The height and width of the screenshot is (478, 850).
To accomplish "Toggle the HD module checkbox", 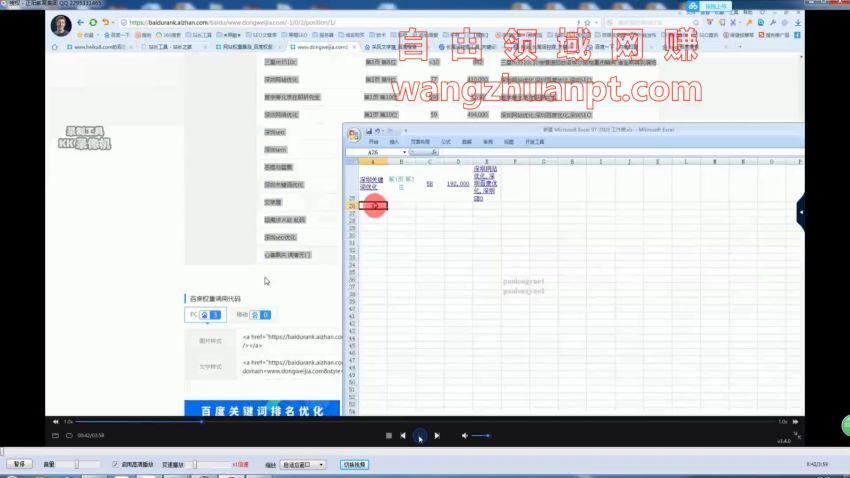I will (115, 464).
